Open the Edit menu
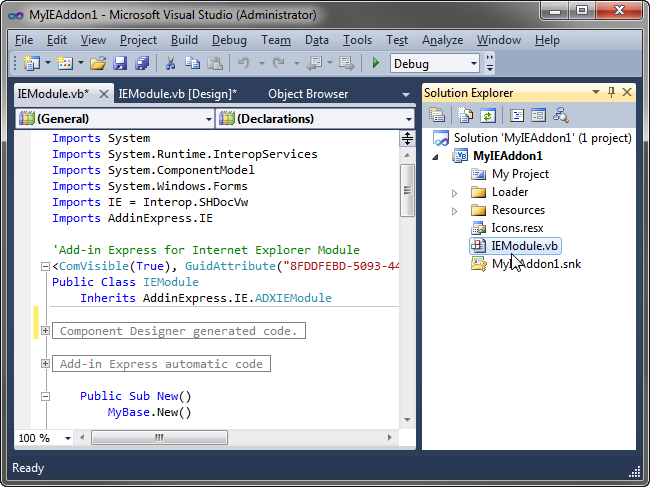Image resolution: width=650 pixels, height=487 pixels. pos(57,40)
